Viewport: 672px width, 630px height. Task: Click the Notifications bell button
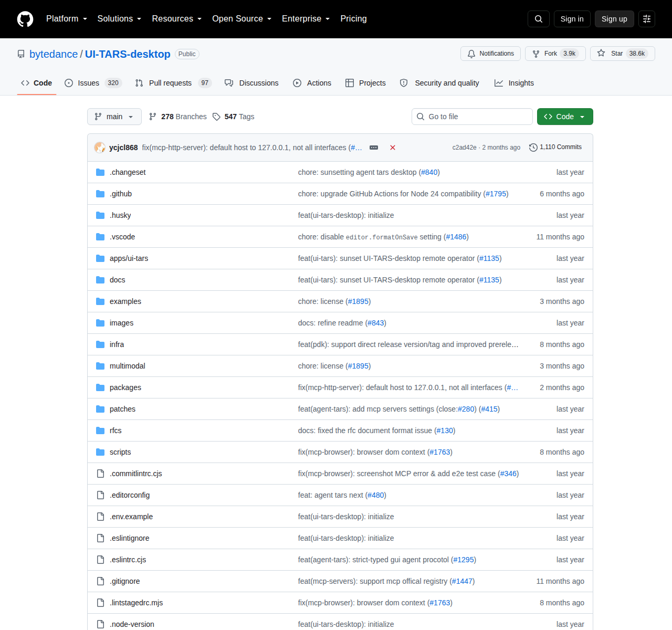click(490, 54)
